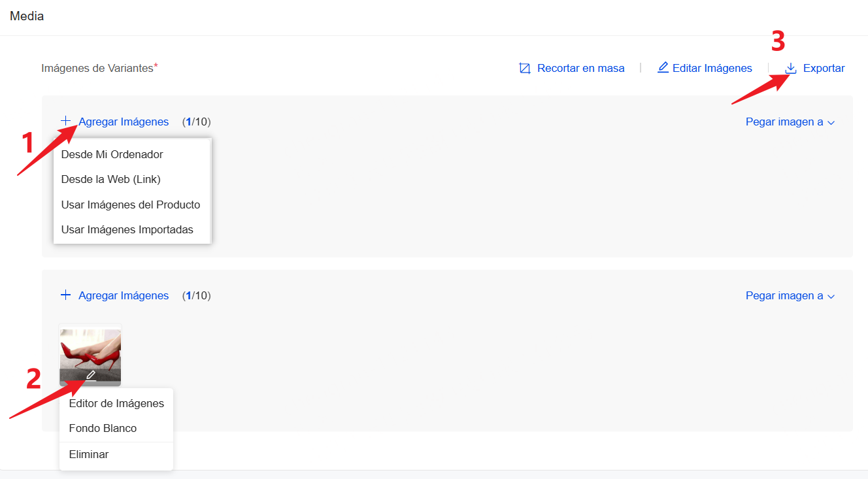Choose Eliminar to remove the image
868x479 pixels.
(89, 454)
